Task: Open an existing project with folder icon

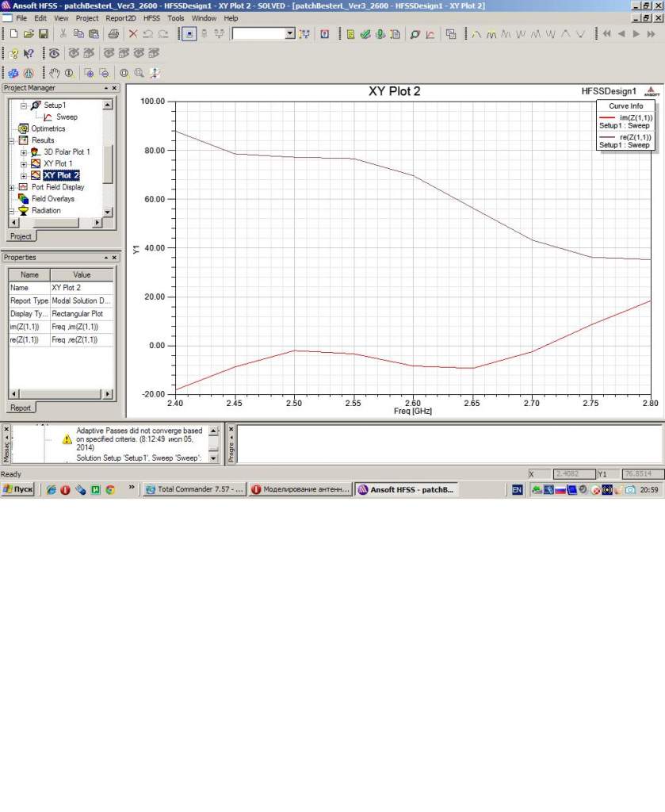Action: (x=29, y=34)
